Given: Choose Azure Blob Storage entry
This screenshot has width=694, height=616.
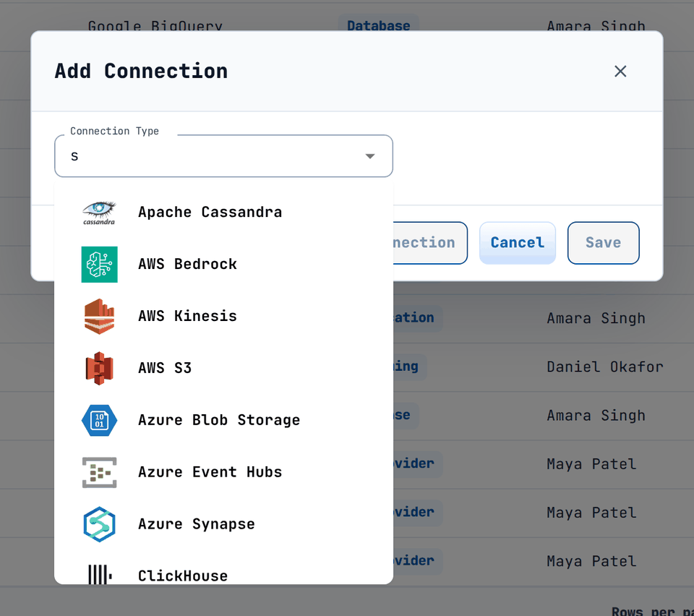Looking at the screenshot, I should pyautogui.click(x=223, y=420).
